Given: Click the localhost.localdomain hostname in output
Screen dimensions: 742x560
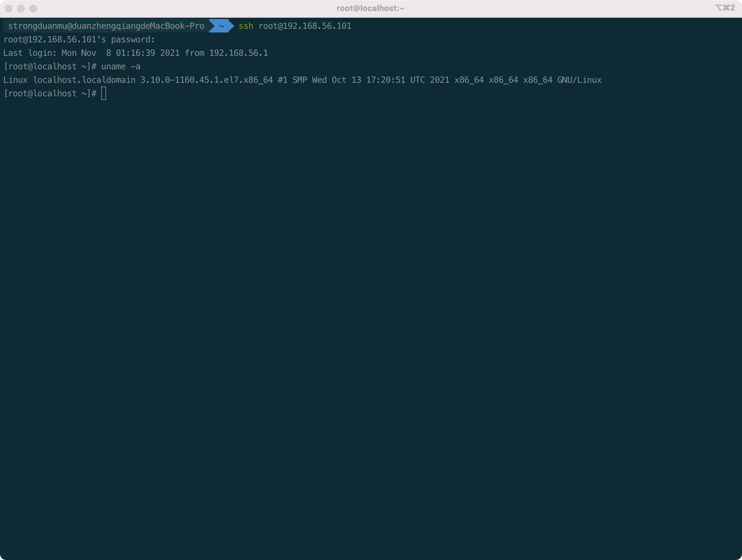Looking at the screenshot, I should tap(84, 80).
